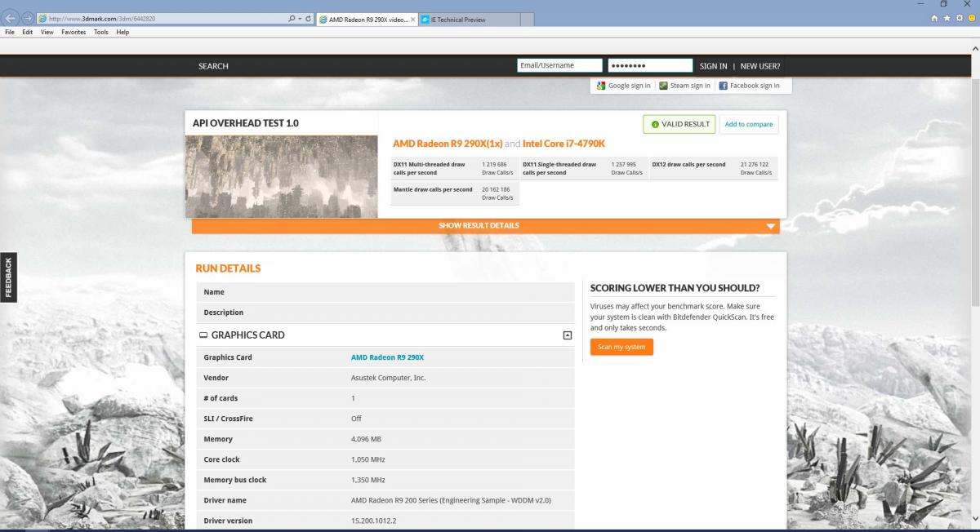Screen dimensions: 980x532
Task: Open the address bar dropdown arrow
Action: (x=300, y=18)
